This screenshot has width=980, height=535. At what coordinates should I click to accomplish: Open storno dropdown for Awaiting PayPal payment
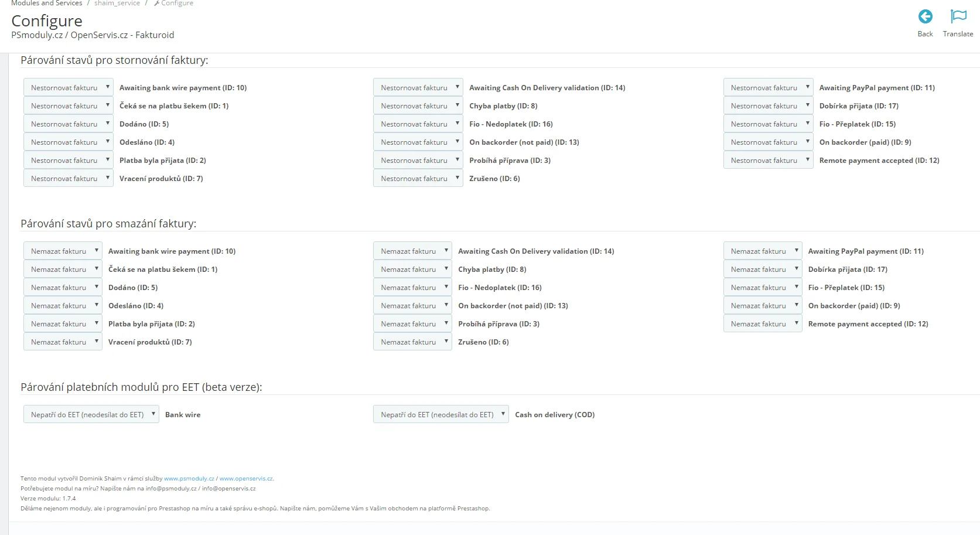tap(768, 88)
